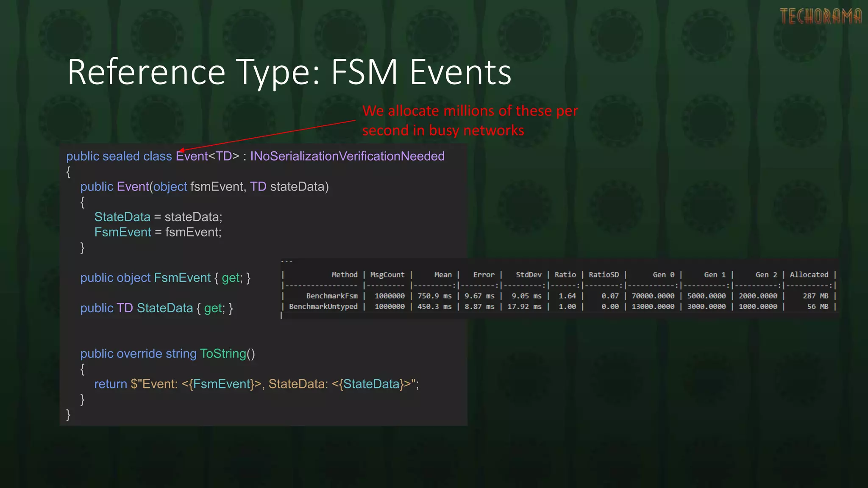Click the '9.67 ms' error value

(x=479, y=296)
